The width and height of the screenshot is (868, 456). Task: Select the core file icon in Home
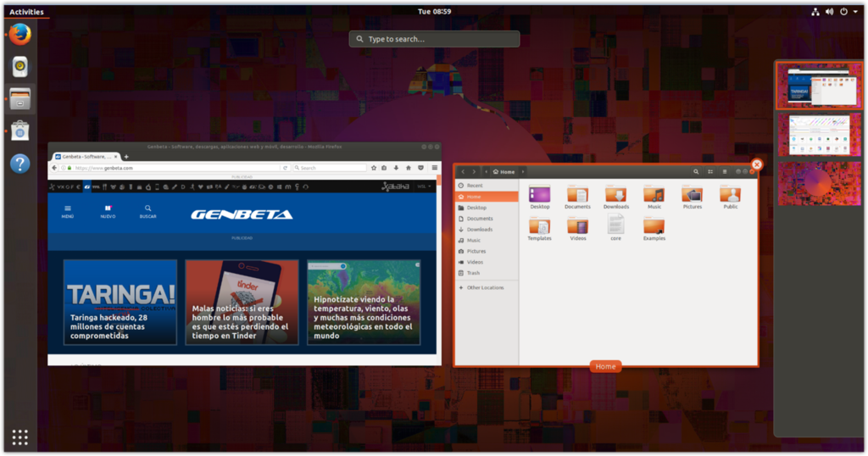(615, 225)
